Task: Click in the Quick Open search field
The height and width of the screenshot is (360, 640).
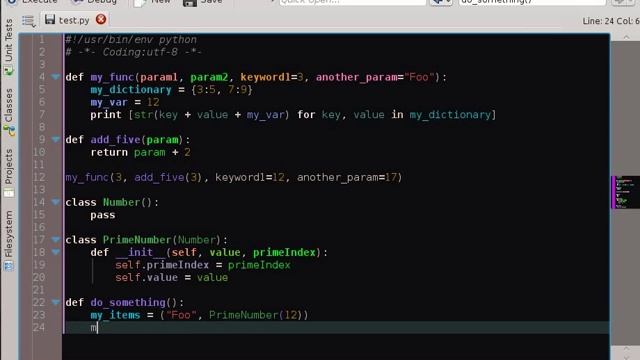Action: click(x=352, y=2)
